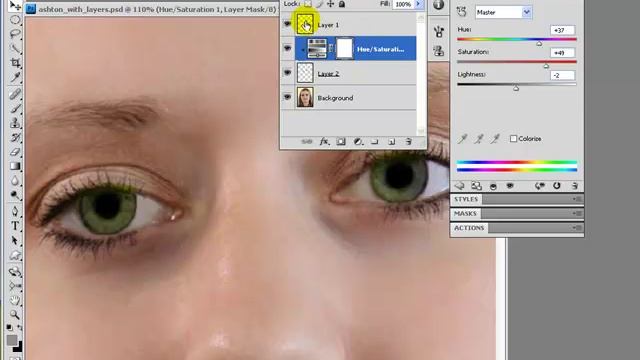The width and height of the screenshot is (640, 360).
Task: Open the Actions panel tab
Action: click(469, 228)
